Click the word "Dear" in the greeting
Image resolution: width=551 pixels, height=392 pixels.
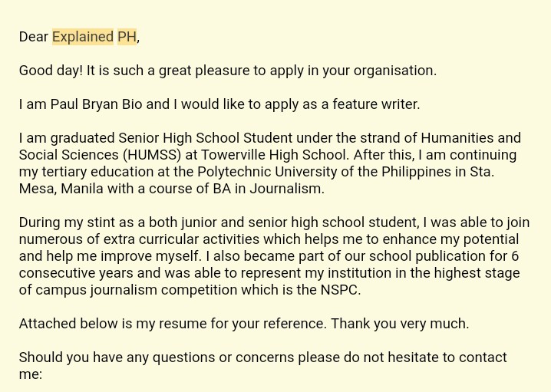(34, 37)
